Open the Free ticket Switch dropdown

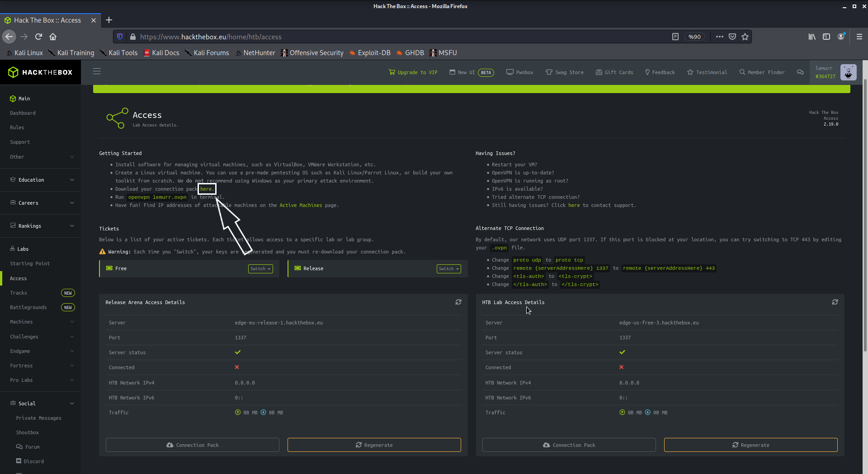[x=260, y=269]
